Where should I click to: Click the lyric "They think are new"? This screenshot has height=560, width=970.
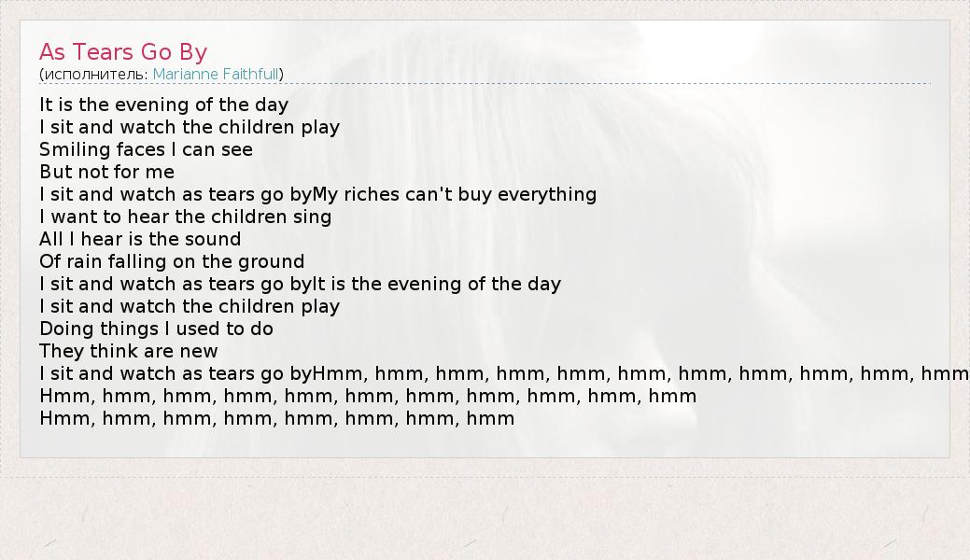[x=128, y=351]
